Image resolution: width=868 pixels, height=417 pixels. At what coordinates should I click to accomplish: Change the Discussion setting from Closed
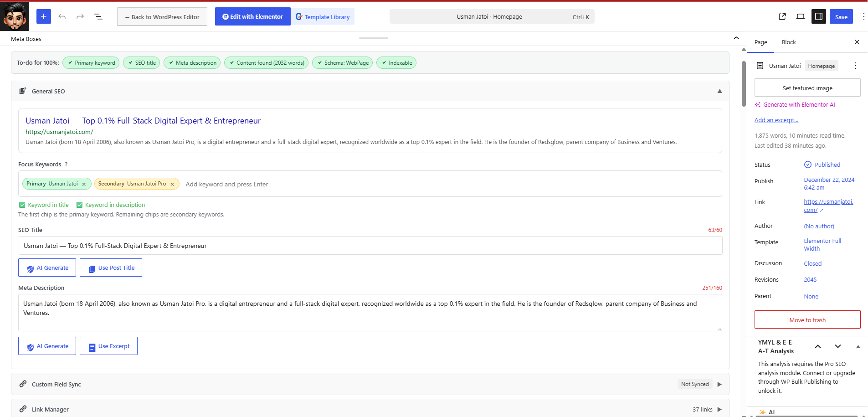[x=812, y=263]
